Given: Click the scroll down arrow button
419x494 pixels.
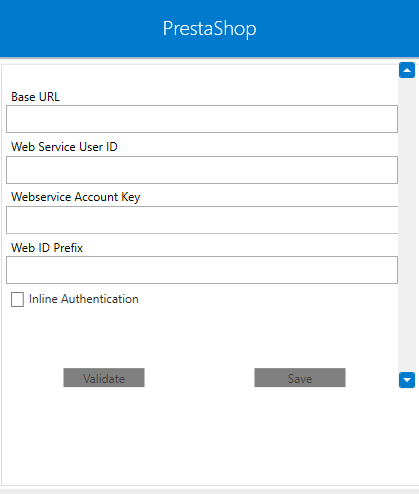Looking at the screenshot, I should [x=407, y=380].
